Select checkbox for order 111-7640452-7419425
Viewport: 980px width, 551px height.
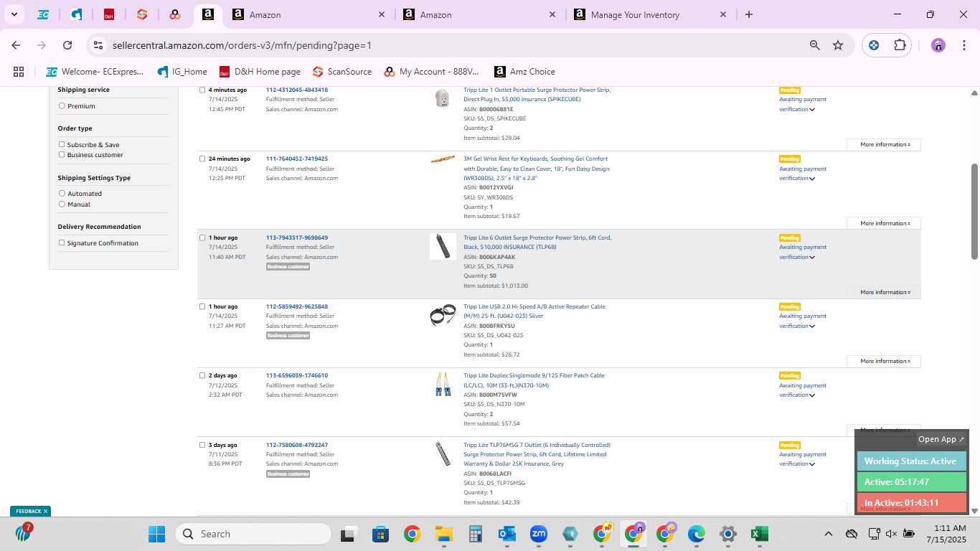pos(202,159)
